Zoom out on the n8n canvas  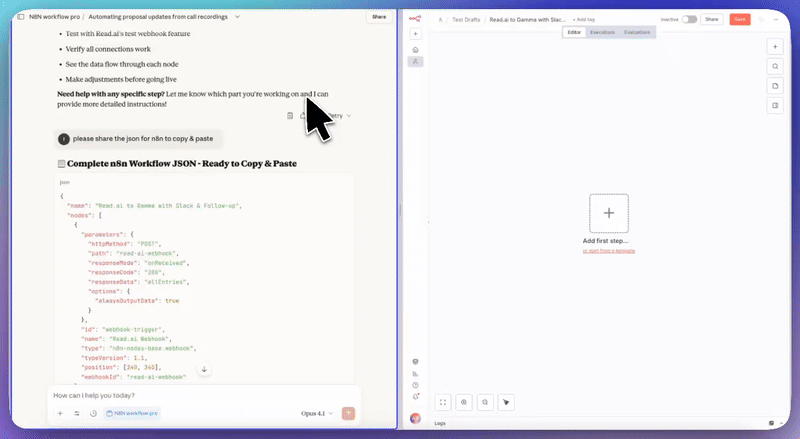[485, 402]
